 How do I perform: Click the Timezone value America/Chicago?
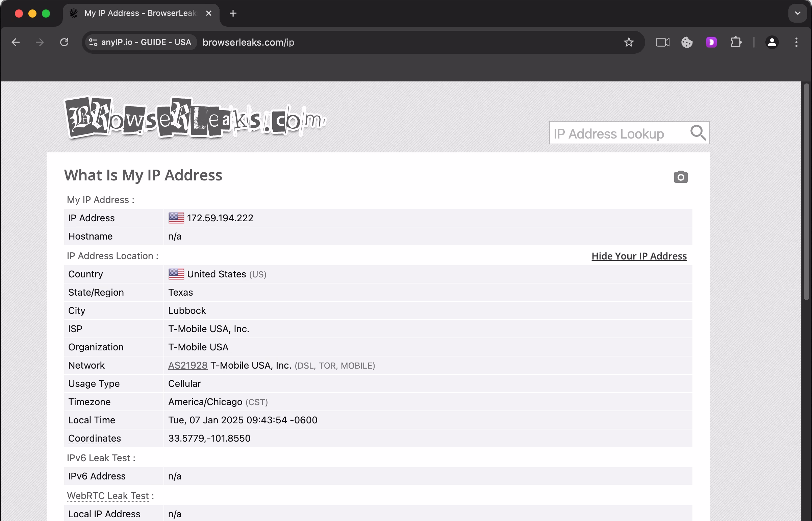(x=205, y=402)
